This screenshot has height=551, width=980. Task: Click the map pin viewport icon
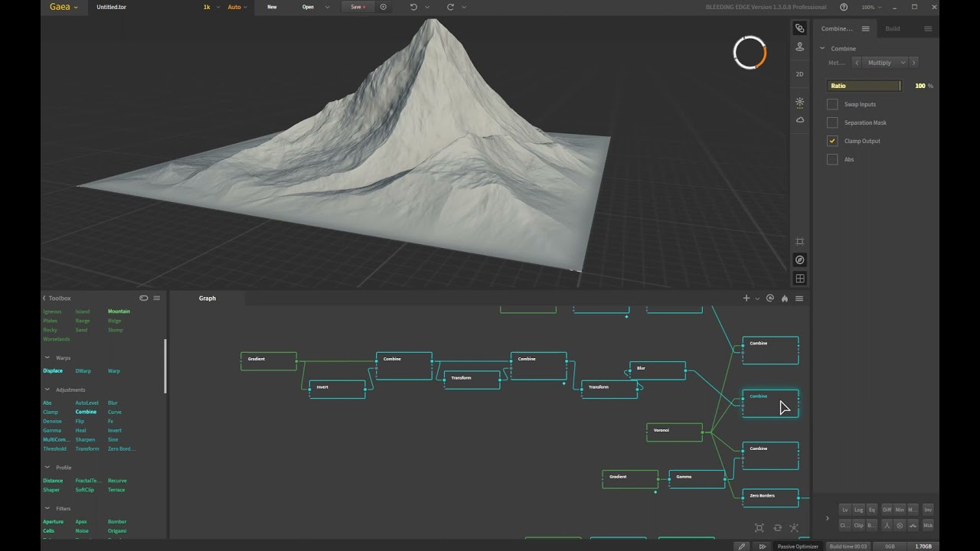point(799,47)
